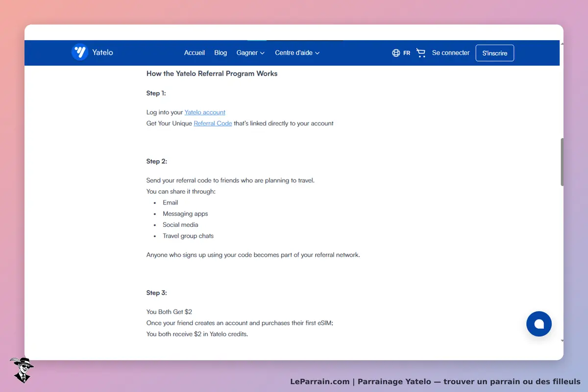This screenshot has width=588, height=392.
Task: Click the Yatelo brand name text
Action: point(102,52)
